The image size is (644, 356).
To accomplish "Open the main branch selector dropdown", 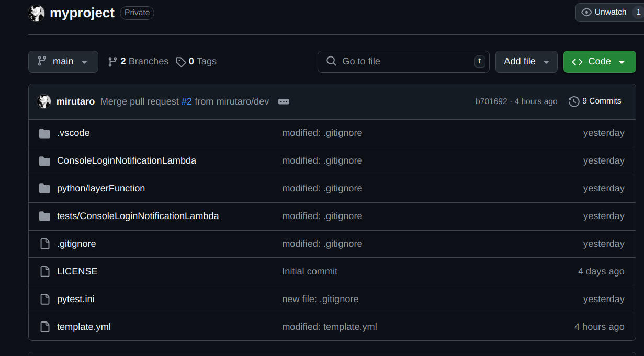I will click(x=63, y=61).
